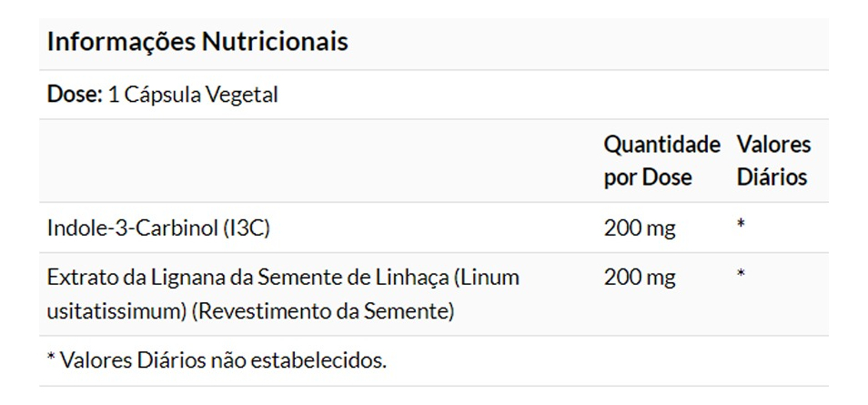Click the bold "Valores" column header word
Image resolution: width=868 pixels, height=405 pixels.
pos(773,145)
